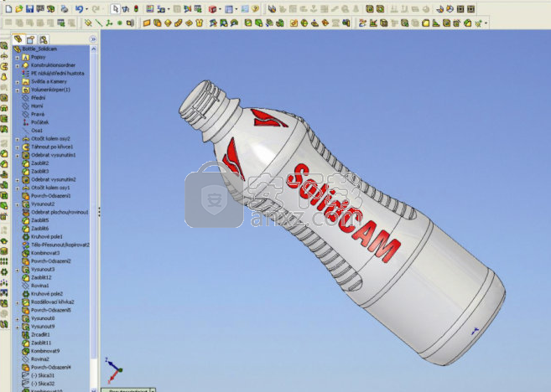Click the New document icon

pos(8,8)
